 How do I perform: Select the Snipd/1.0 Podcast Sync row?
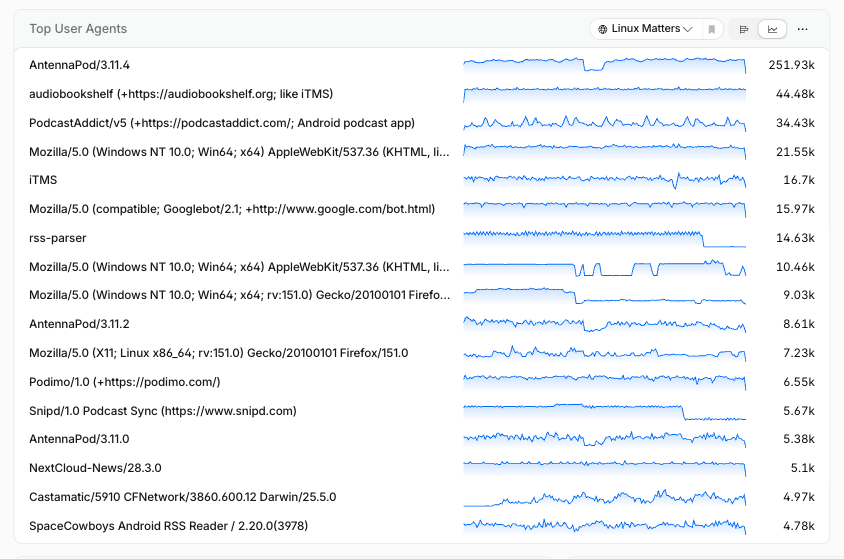pos(422,411)
